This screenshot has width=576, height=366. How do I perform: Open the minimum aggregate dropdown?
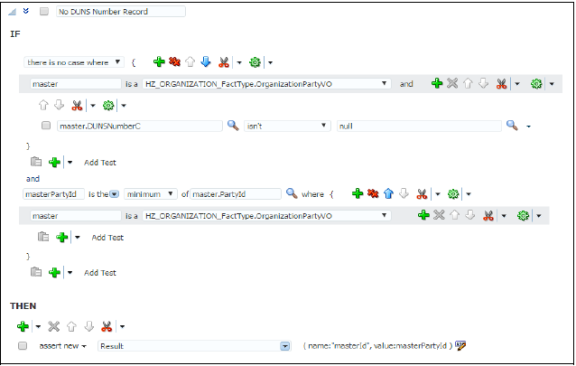[151, 194]
